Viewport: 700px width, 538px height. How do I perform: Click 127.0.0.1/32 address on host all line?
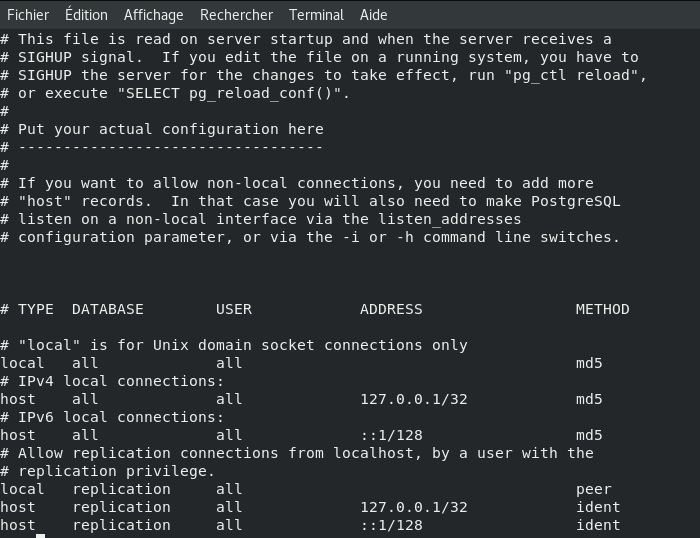pos(414,399)
